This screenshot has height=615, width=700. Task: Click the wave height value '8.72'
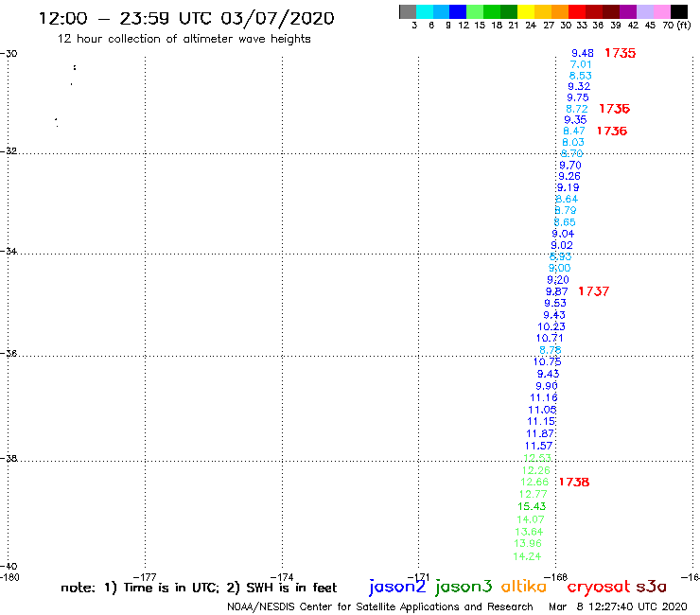coord(577,109)
